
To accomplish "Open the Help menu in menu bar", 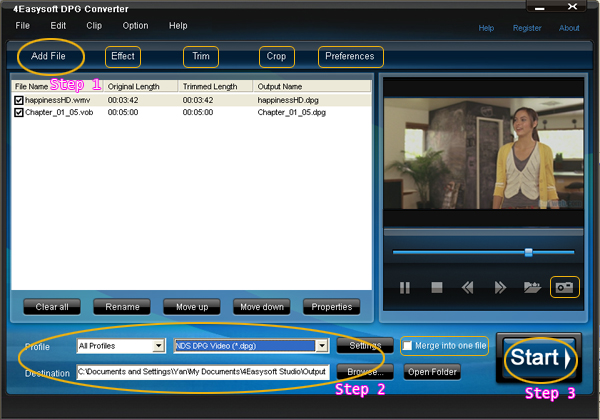I will pos(178,26).
